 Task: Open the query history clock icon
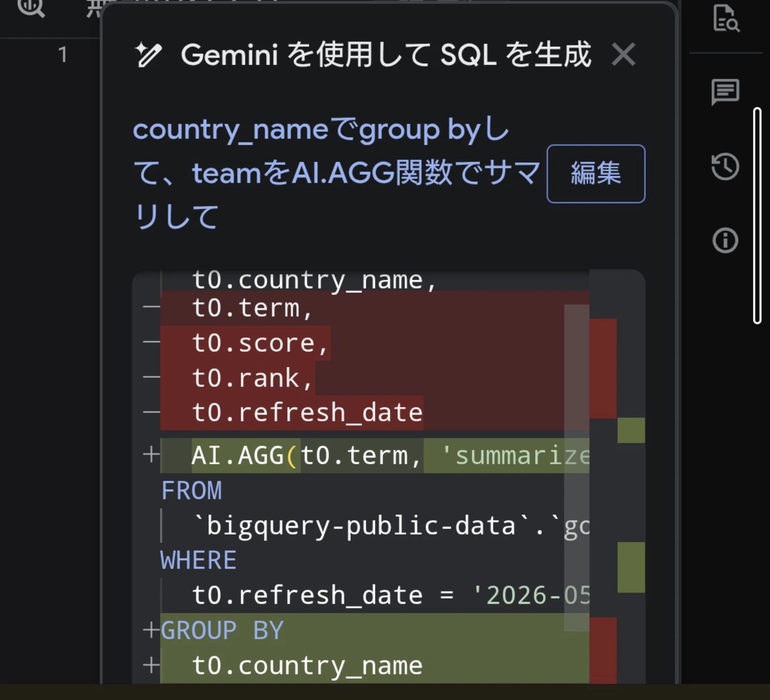point(726,166)
